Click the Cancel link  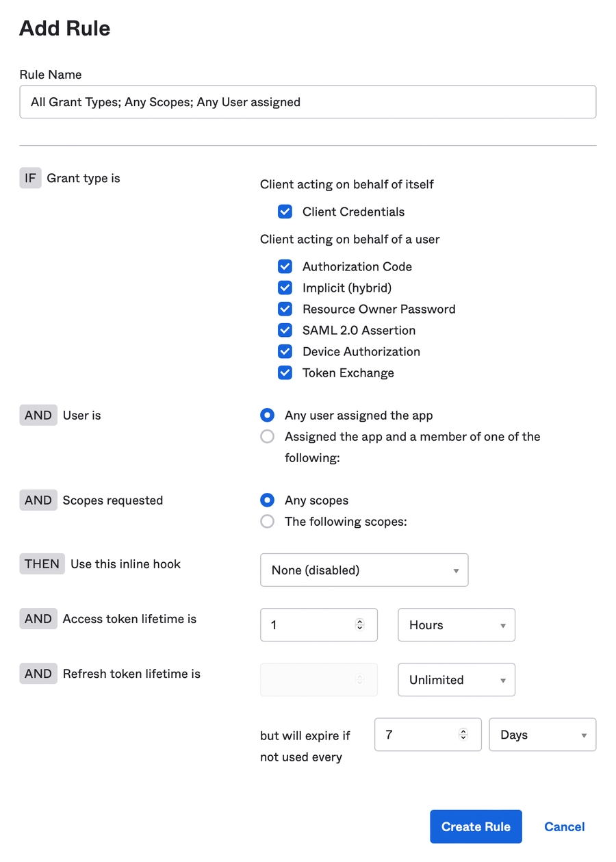(564, 826)
